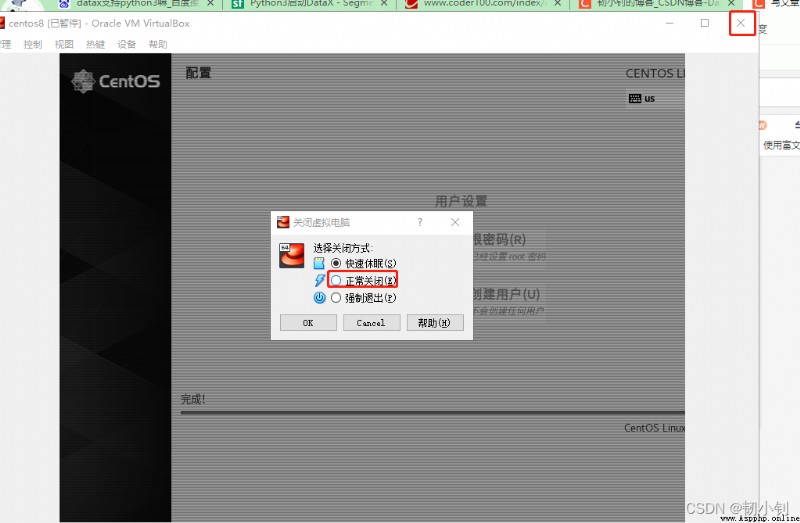The width and height of the screenshot is (800, 523).
Task: Click the 配置 heading in the installer
Action: (x=198, y=73)
